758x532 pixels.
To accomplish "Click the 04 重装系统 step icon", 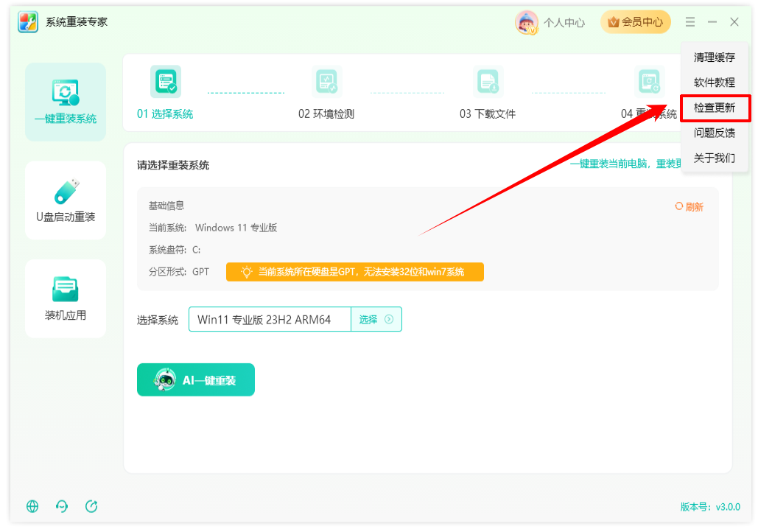I will pyautogui.click(x=649, y=81).
